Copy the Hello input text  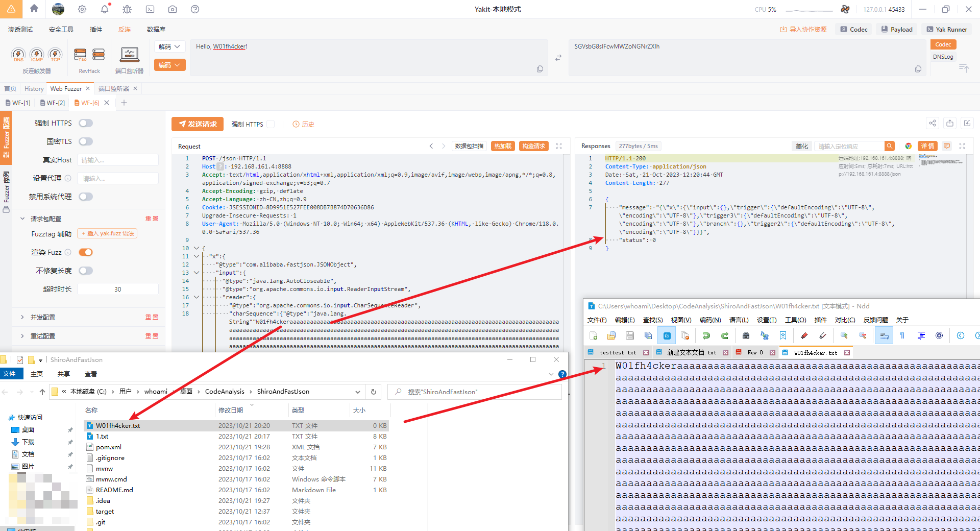point(540,69)
